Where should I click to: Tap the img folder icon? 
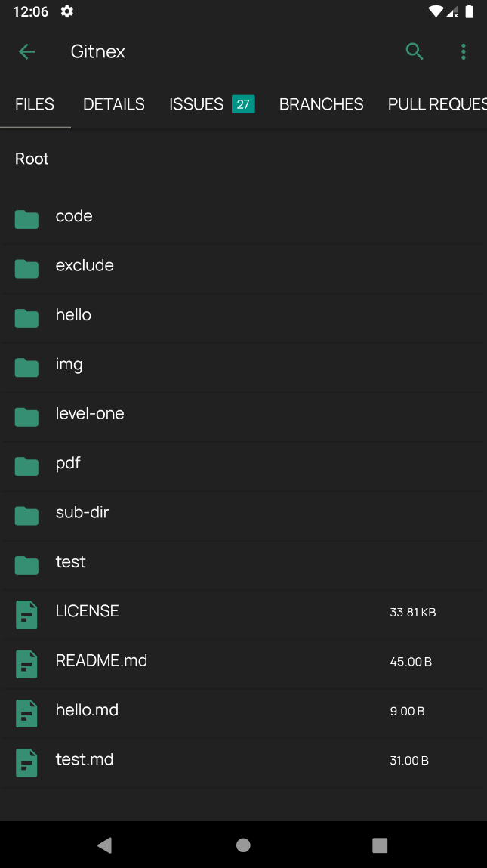[26, 368]
